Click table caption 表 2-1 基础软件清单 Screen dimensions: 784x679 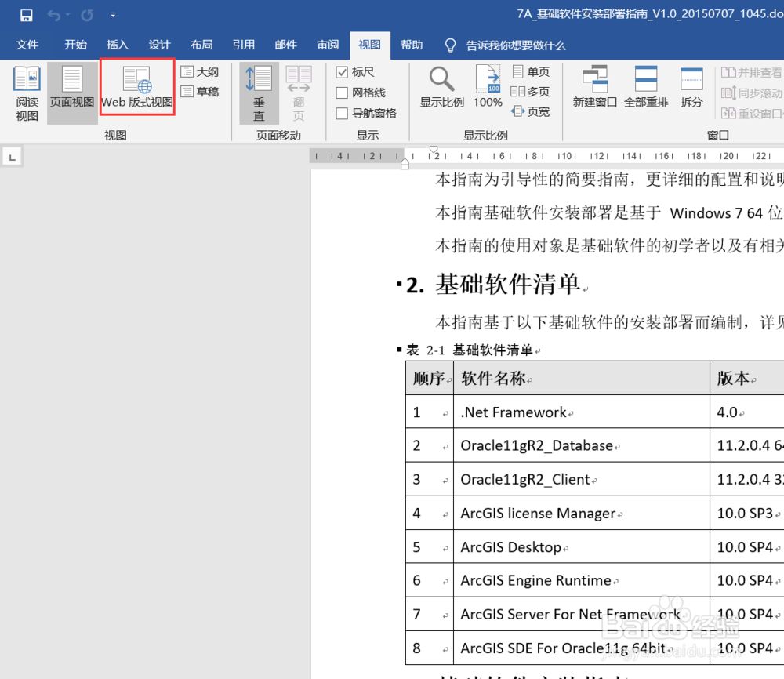pyautogui.click(x=469, y=350)
